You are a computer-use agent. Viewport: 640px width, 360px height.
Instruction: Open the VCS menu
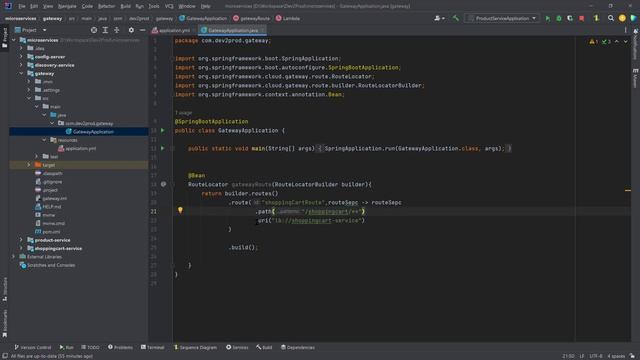169,6
